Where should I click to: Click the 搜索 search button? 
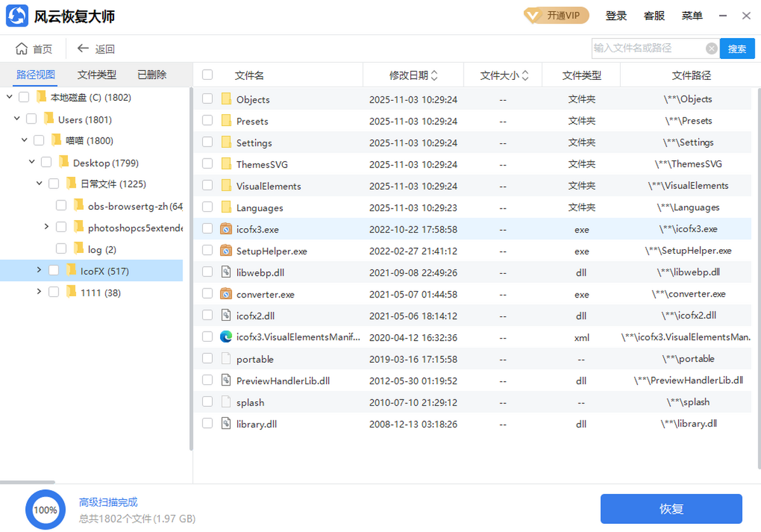[737, 49]
